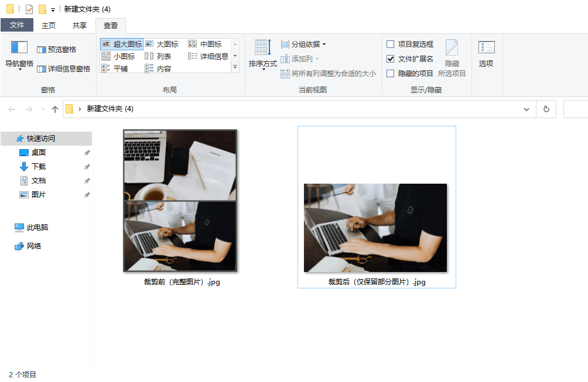588x382 pixels.
Task: Click the 隐藏所选项目 button
Action: (452, 58)
